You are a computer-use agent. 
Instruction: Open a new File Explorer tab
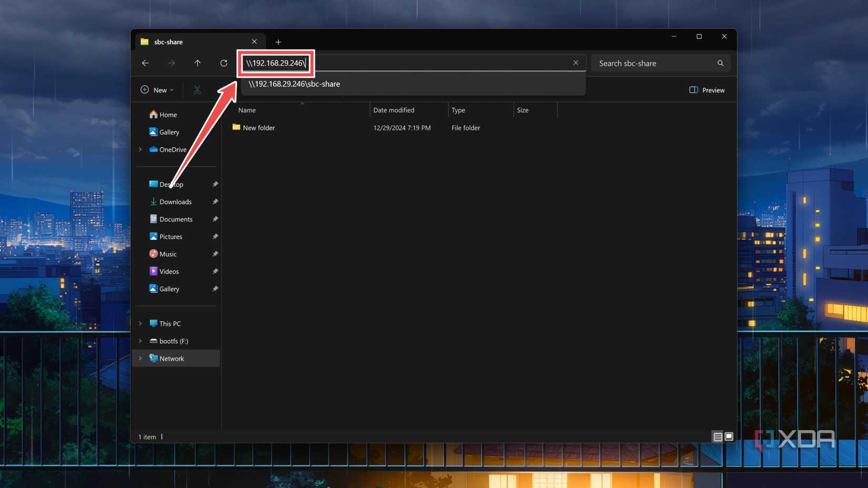(x=278, y=42)
